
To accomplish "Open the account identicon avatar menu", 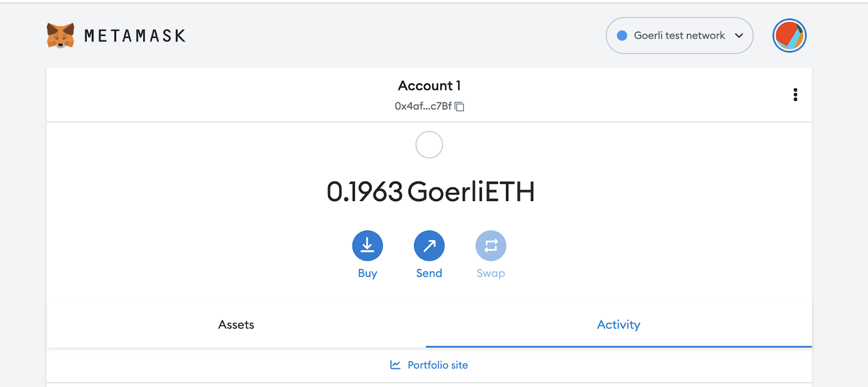I will 789,36.
